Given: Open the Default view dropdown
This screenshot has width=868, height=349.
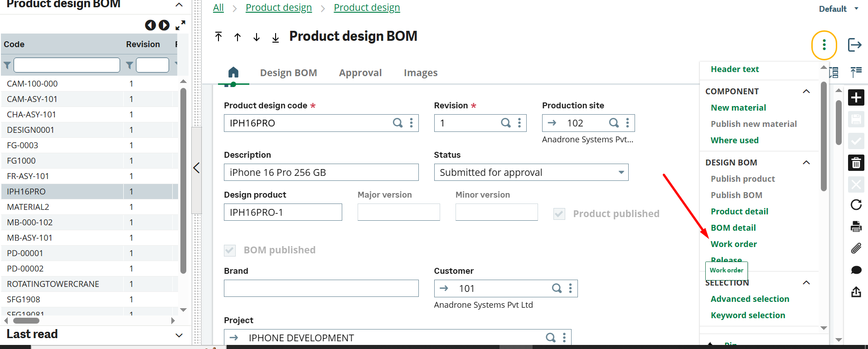Looking at the screenshot, I should [839, 9].
